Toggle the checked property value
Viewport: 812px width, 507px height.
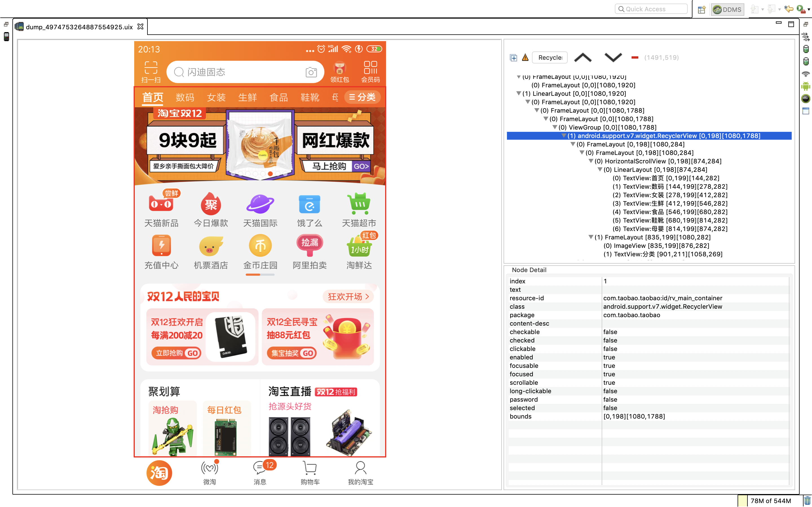(x=610, y=340)
